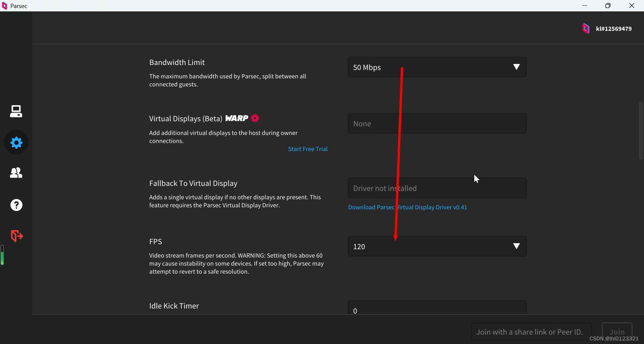Click the Virtual Displays None field
The width and height of the screenshot is (644, 344).
[437, 124]
